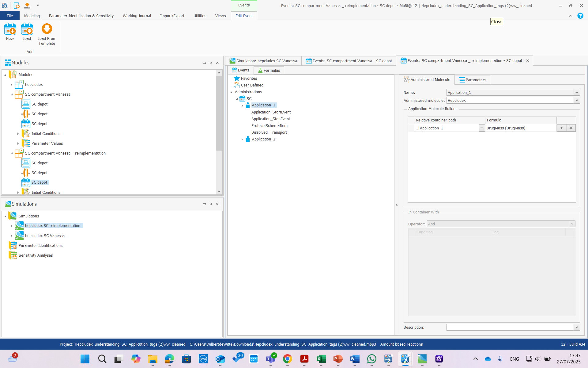Image resolution: width=588 pixels, height=368 pixels.
Task: Click the Load event icon
Action: 27,29
